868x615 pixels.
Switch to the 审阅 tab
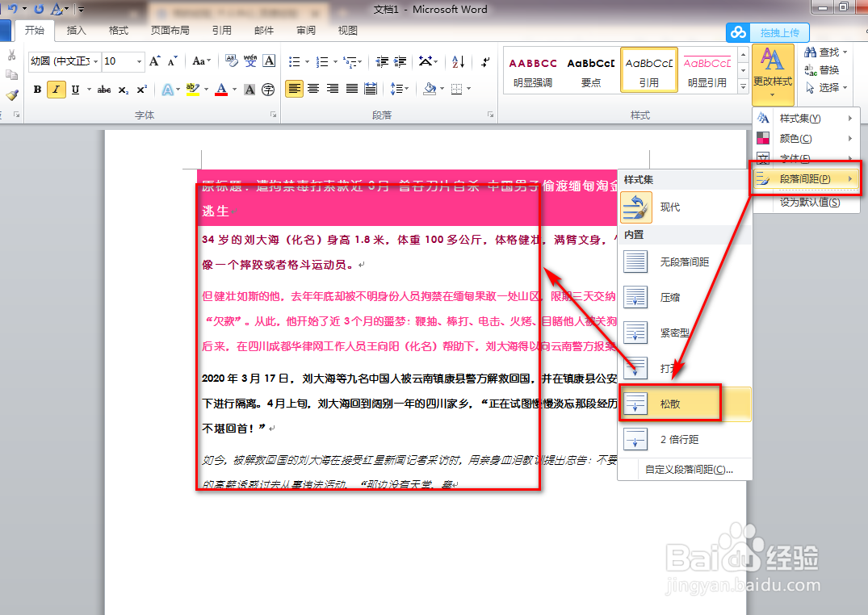click(305, 31)
